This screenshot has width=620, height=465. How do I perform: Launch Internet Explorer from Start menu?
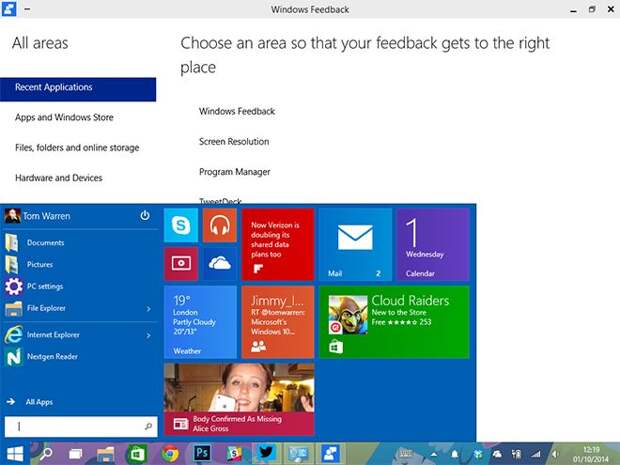(x=53, y=335)
